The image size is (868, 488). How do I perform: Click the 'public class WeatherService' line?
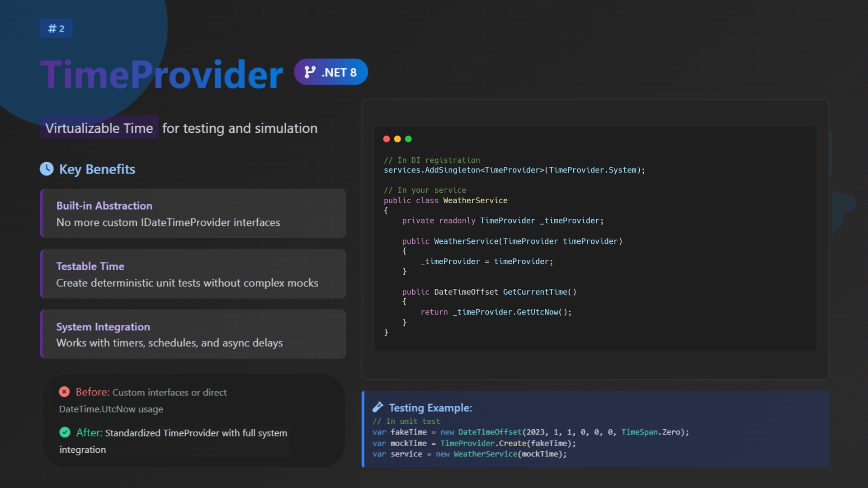point(446,200)
